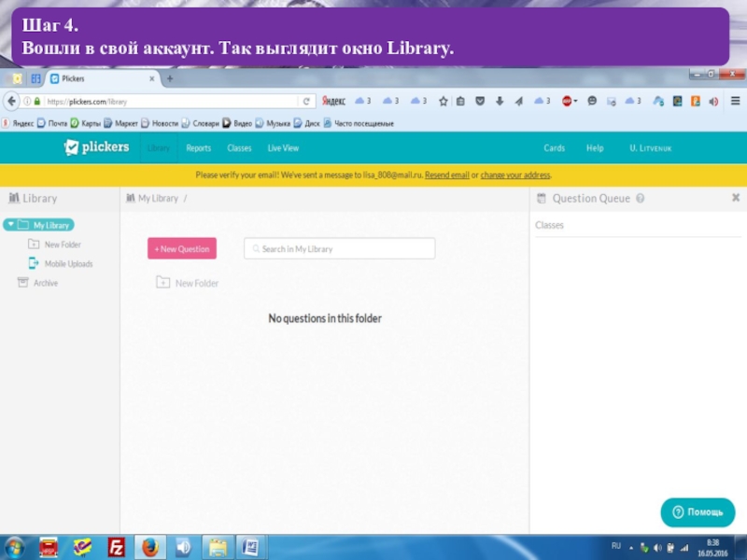Image resolution: width=747 pixels, height=560 pixels.
Task: Click the change your address link
Action: tap(515, 175)
